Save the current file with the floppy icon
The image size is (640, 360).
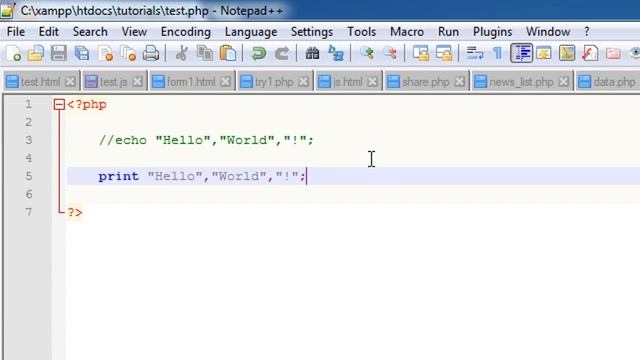[58, 53]
